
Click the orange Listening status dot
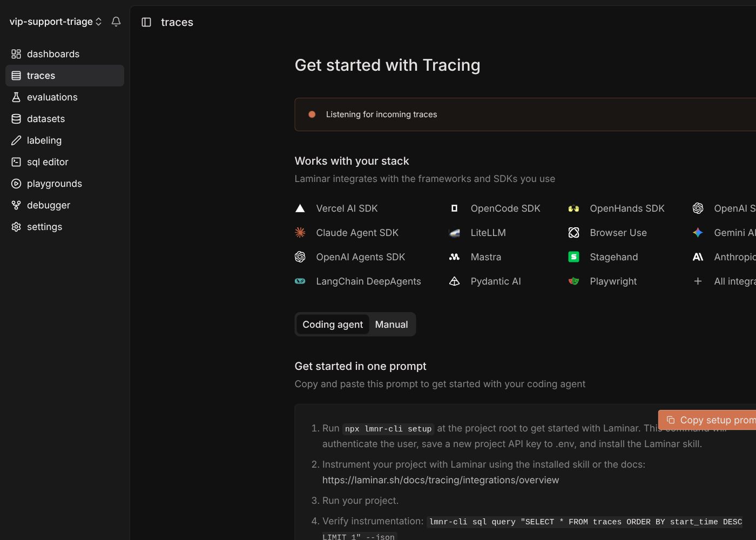coord(312,114)
